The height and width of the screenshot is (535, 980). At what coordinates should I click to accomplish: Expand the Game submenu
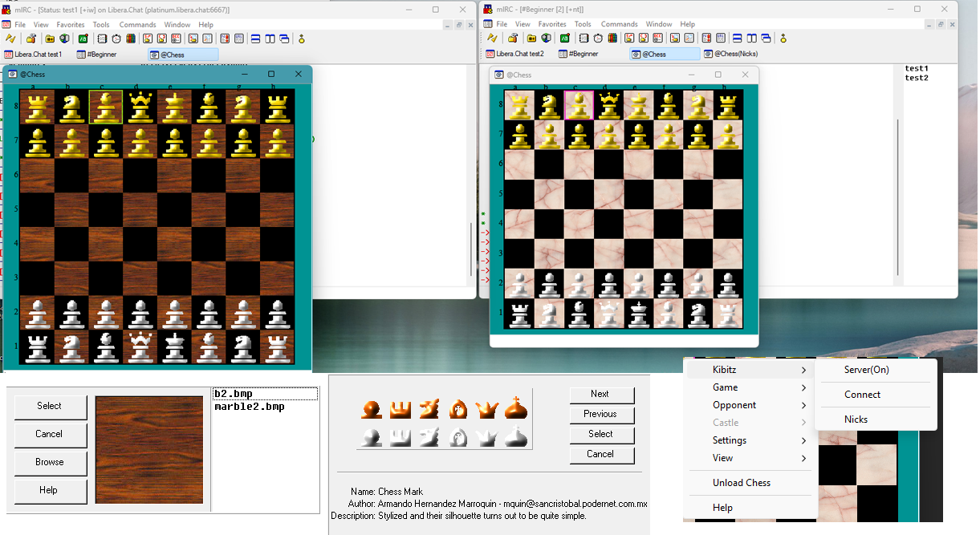pyautogui.click(x=750, y=387)
